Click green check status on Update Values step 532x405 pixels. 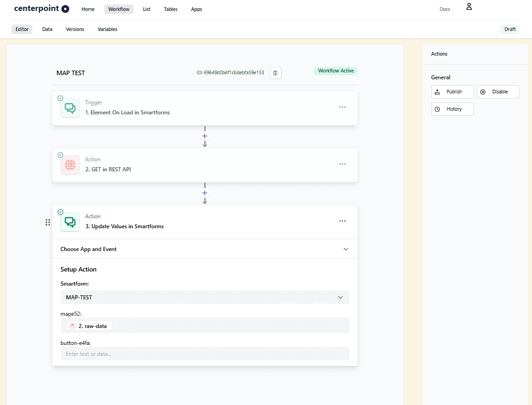pyautogui.click(x=61, y=212)
